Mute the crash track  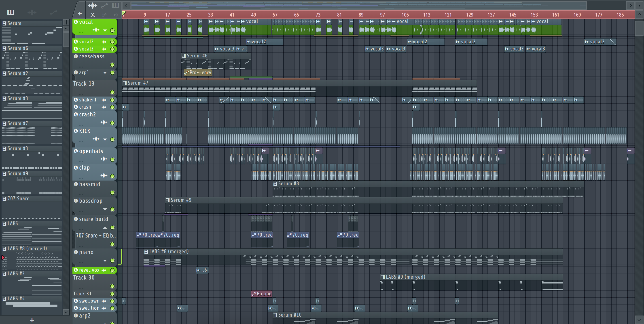(112, 107)
